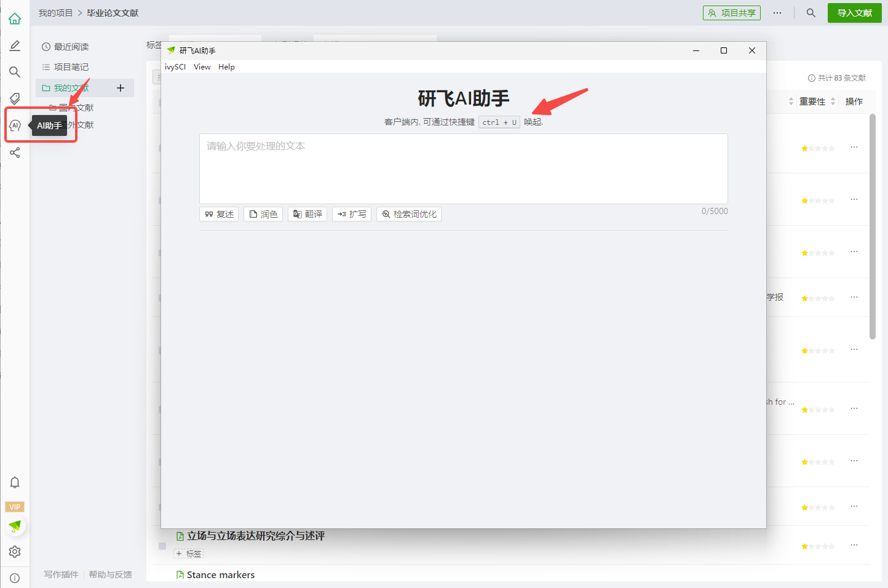Open the info circle icon
This screenshot has height=588, width=888.
(x=15, y=578)
